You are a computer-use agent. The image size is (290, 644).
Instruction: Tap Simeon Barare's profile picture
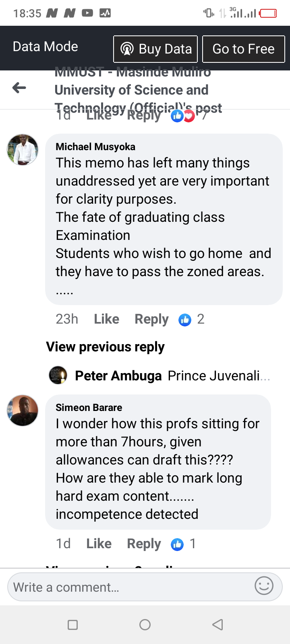tap(23, 411)
